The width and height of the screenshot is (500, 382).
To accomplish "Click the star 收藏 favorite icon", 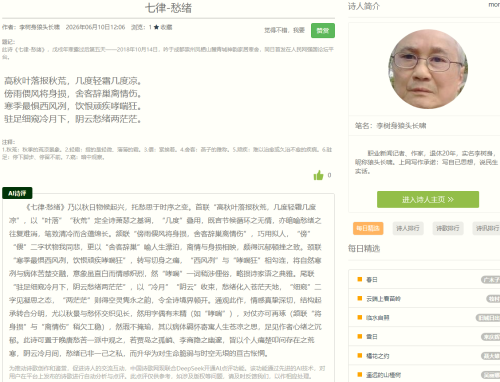I will click(156, 27).
